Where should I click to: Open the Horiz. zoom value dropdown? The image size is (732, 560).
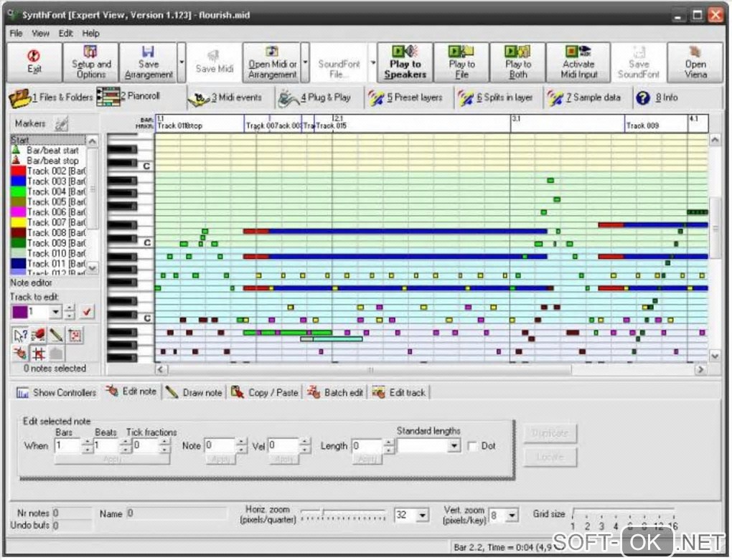(x=422, y=516)
